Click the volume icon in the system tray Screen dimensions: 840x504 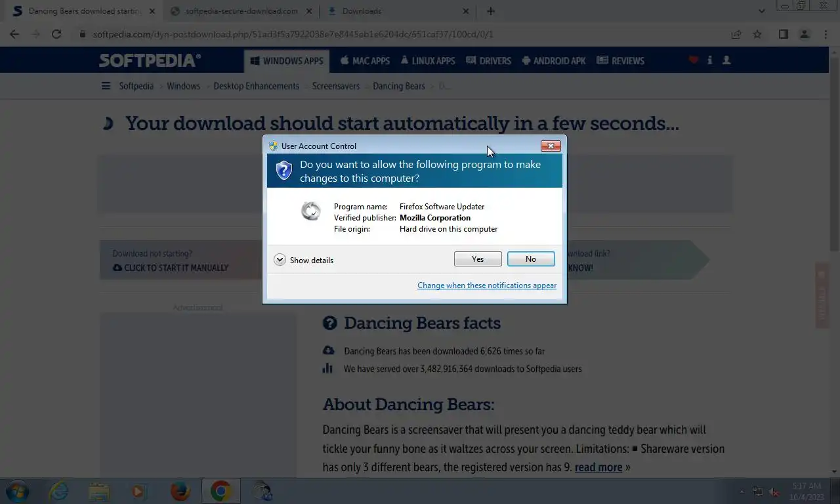pyautogui.click(x=775, y=492)
